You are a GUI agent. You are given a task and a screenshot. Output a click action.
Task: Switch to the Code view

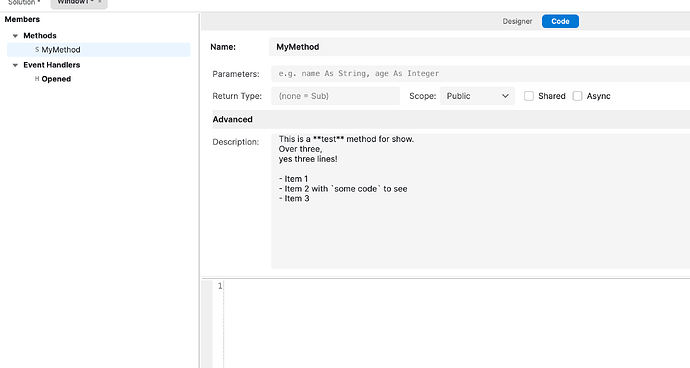[x=560, y=21]
